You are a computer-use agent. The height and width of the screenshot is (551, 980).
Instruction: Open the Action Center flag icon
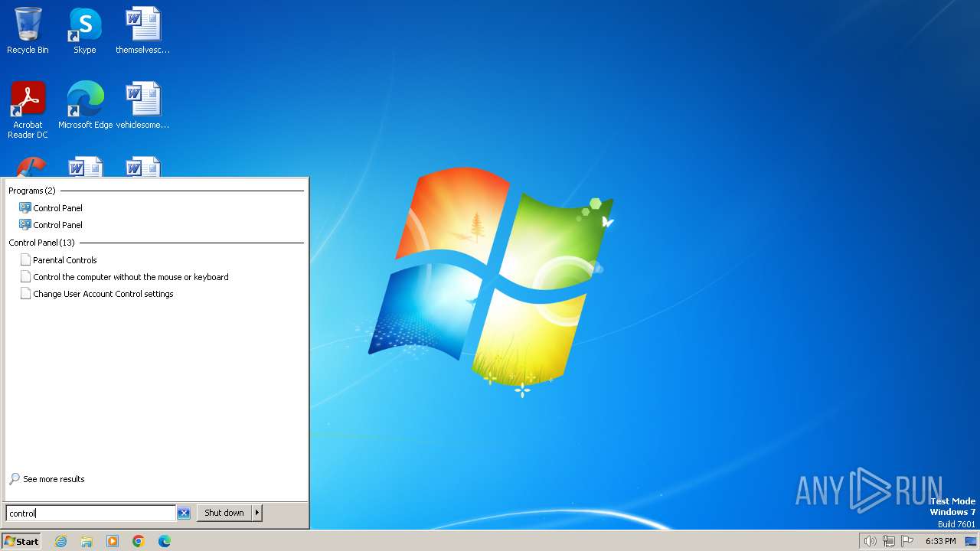point(907,541)
